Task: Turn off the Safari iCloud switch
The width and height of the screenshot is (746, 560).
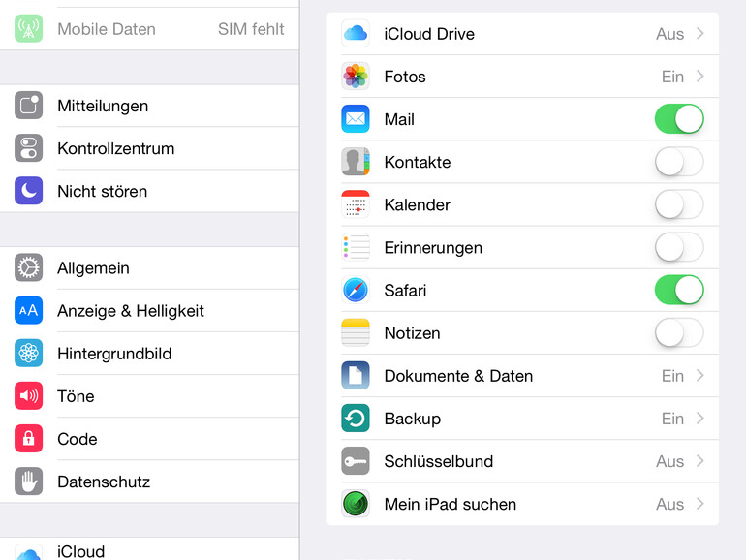Action: tap(679, 290)
